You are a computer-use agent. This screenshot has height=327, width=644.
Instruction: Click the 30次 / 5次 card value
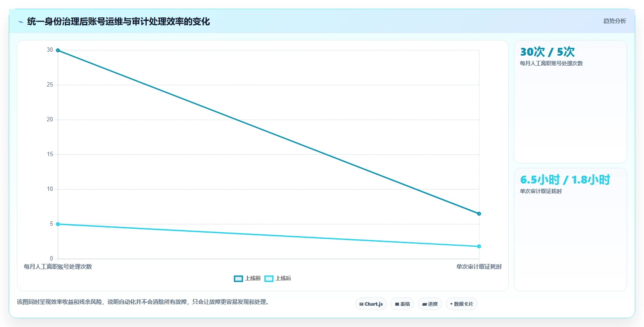click(x=547, y=52)
